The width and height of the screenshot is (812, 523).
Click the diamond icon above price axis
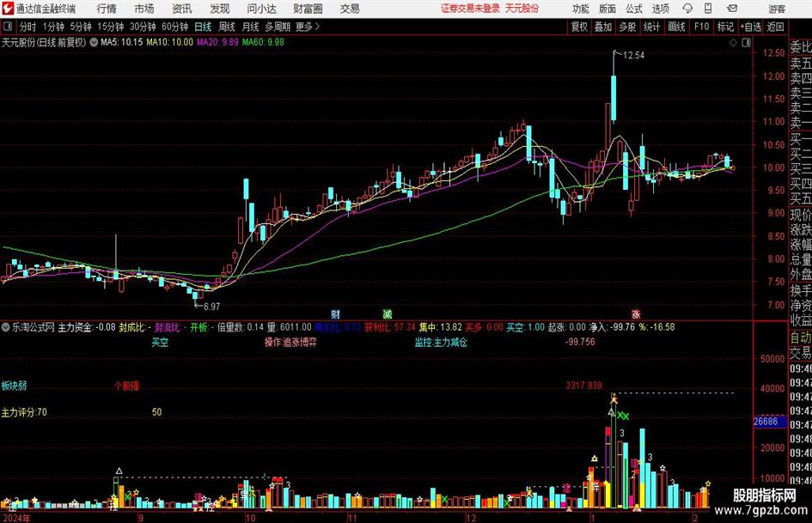(x=733, y=43)
